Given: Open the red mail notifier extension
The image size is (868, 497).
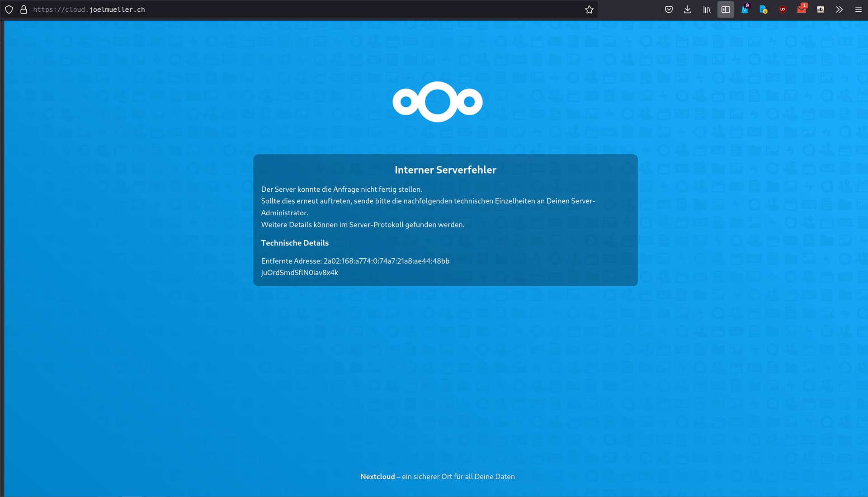Looking at the screenshot, I should coord(802,9).
